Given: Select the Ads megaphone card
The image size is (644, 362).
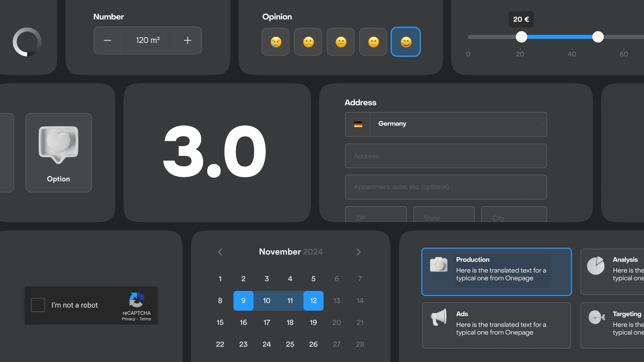Looking at the screenshot, I should tap(496, 325).
